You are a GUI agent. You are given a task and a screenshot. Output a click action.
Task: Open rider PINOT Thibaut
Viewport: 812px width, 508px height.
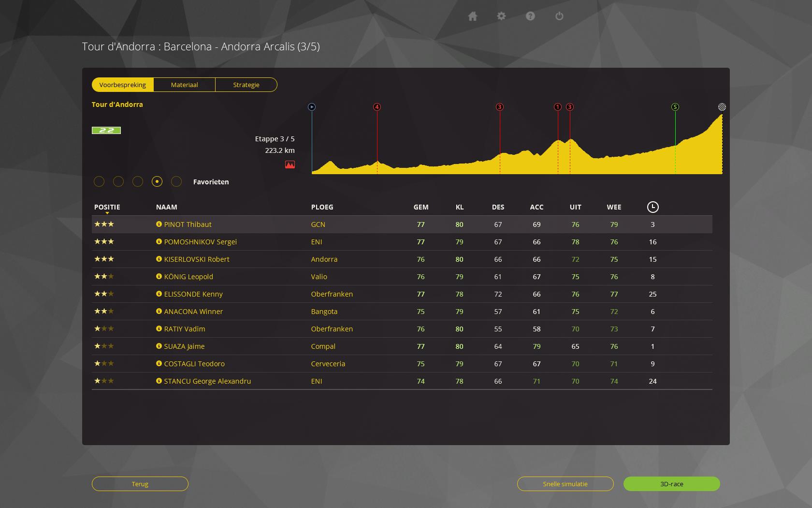click(x=188, y=224)
